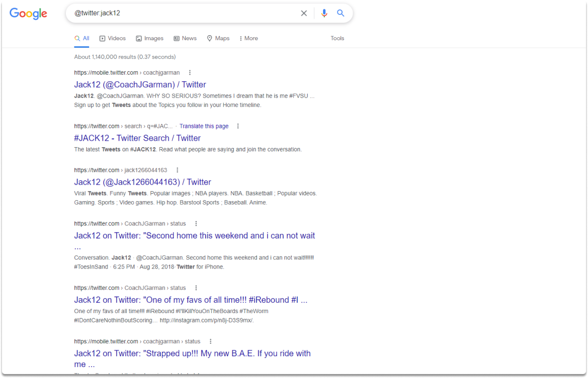
Task: Switch to the Videos tab
Action: (x=112, y=38)
